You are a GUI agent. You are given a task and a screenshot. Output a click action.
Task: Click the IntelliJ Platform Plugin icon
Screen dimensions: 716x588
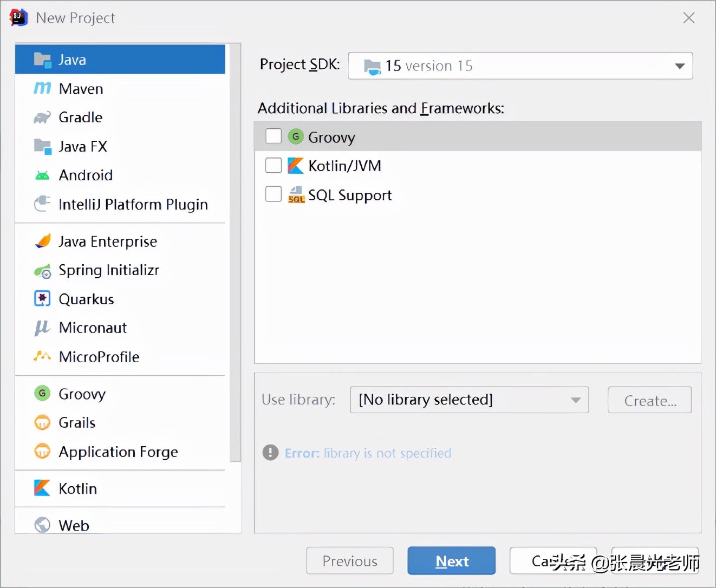(x=42, y=204)
